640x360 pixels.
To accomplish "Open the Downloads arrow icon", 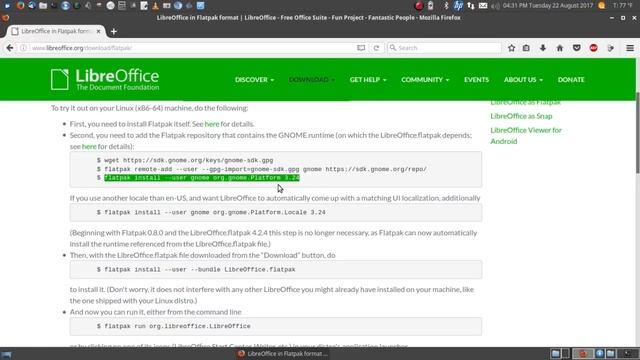I will coord(543,48).
